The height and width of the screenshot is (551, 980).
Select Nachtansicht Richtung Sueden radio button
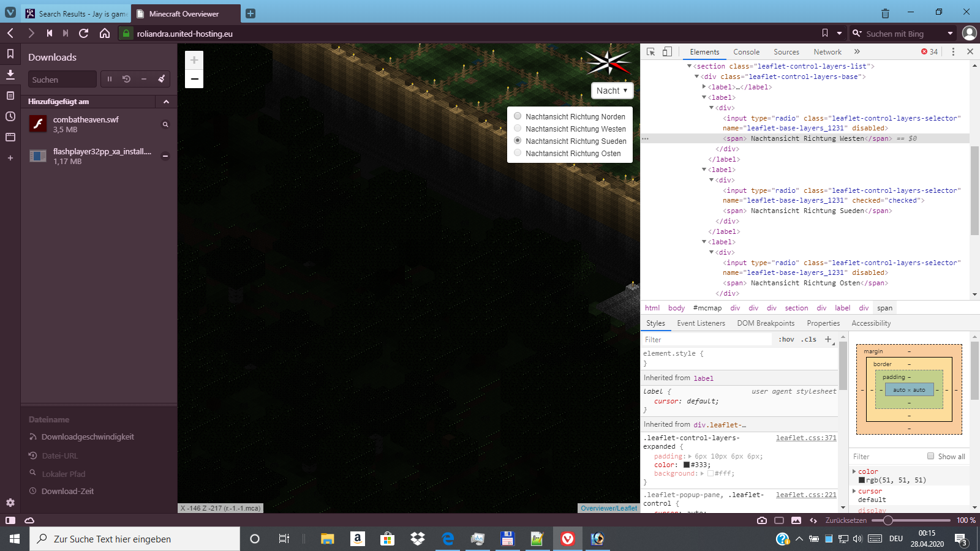tap(518, 141)
